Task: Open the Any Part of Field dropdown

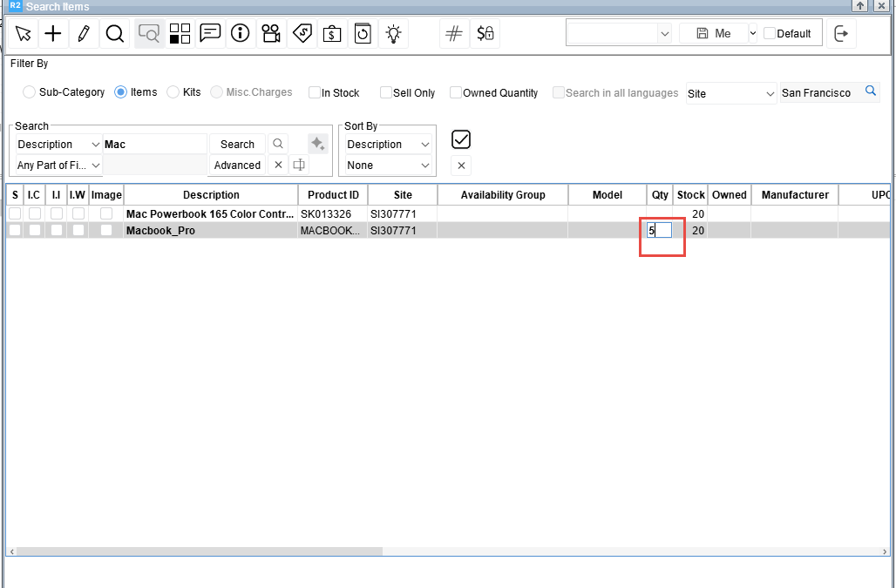Action: tap(58, 166)
